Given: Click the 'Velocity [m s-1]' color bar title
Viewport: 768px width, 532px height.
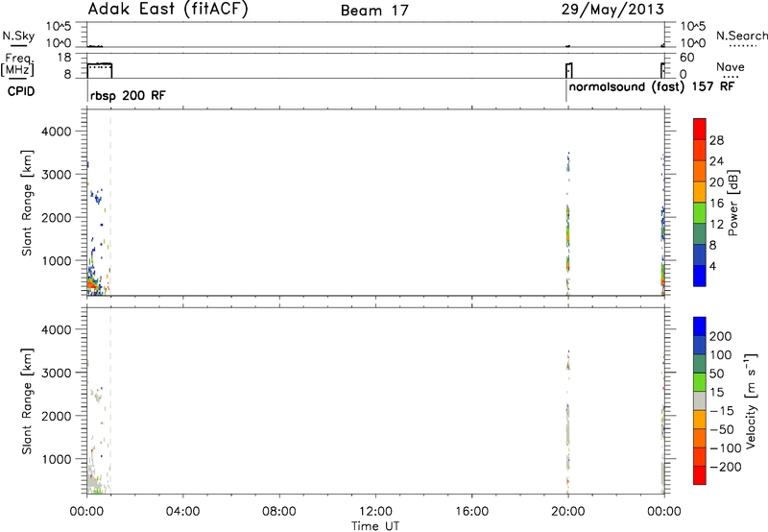Looking at the screenshot, I should coord(751,400).
